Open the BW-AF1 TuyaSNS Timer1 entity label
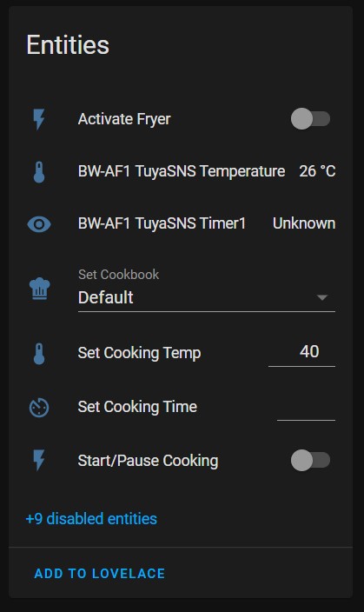The width and height of the screenshot is (364, 612). [162, 223]
